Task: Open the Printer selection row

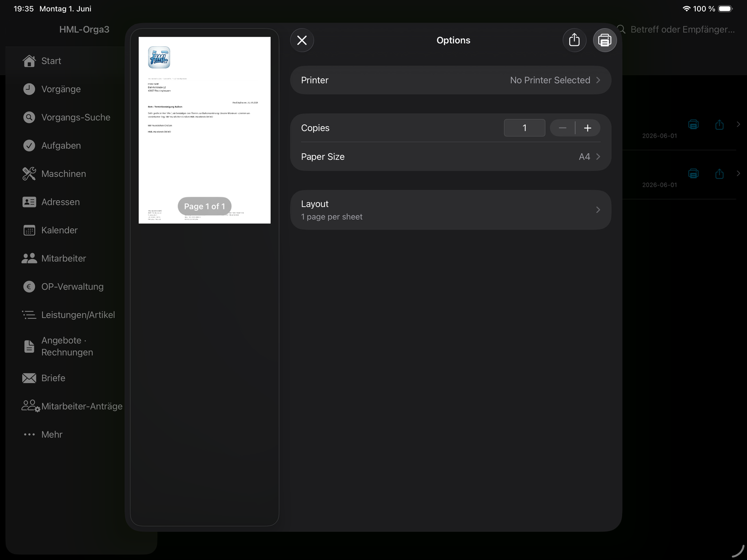Action: click(450, 80)
